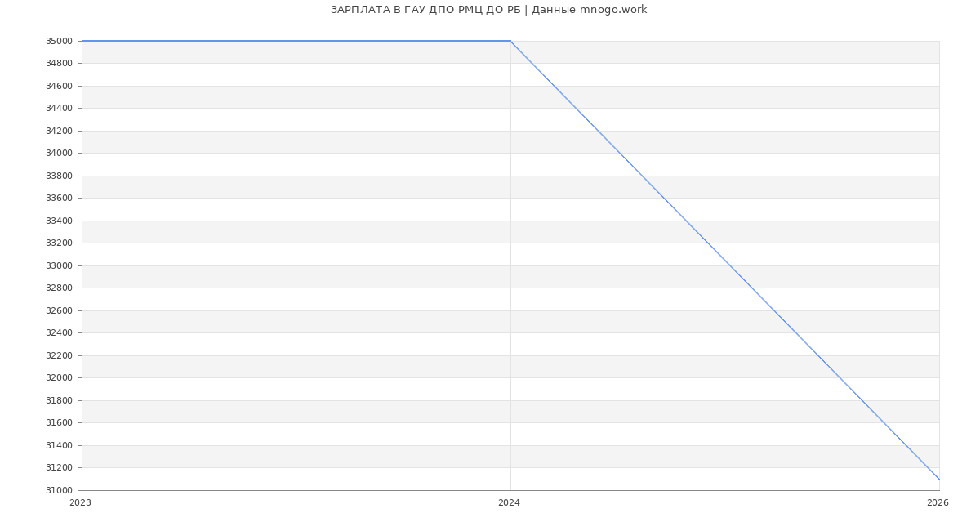Click the 33400 y-axis label

[x=59, y=221]
